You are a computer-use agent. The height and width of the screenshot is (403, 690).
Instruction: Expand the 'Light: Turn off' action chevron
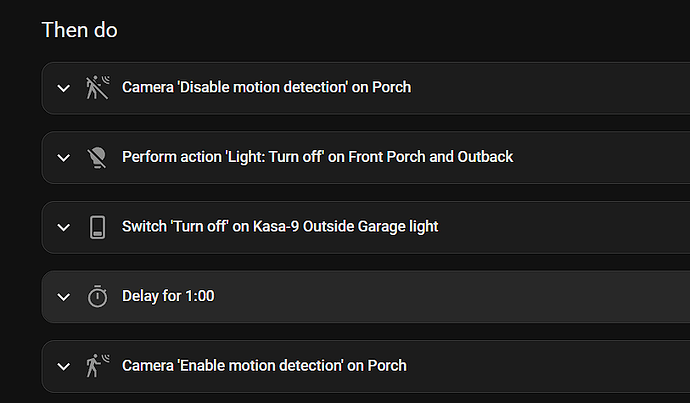(x=64, y=157)
